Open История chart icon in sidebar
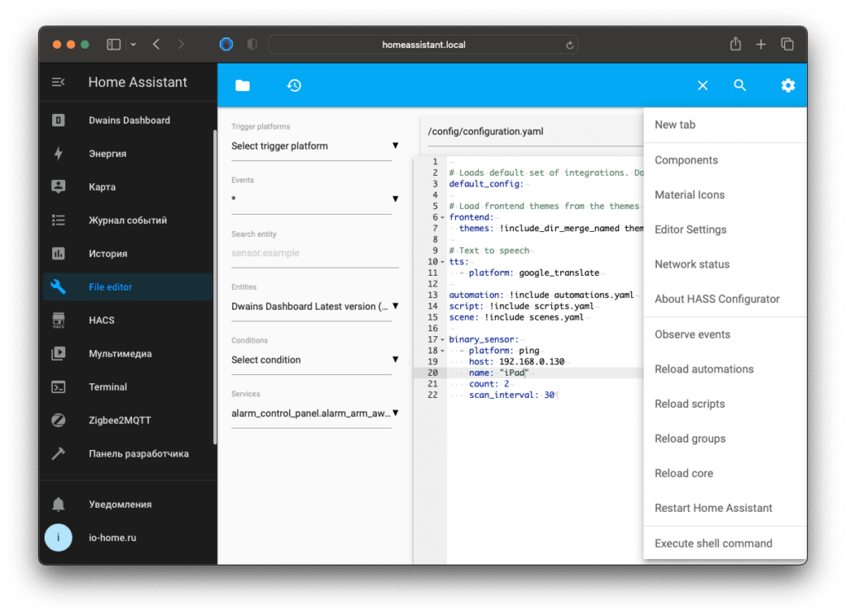 [59, 254]
